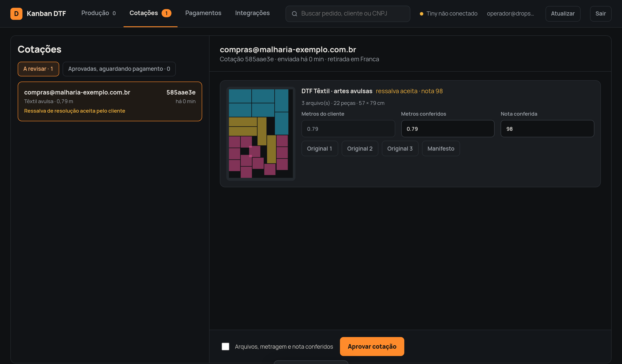The width and height of the screenshot is (622, 364).
Task: Open the Original 3 file
Action: [400, 148]
